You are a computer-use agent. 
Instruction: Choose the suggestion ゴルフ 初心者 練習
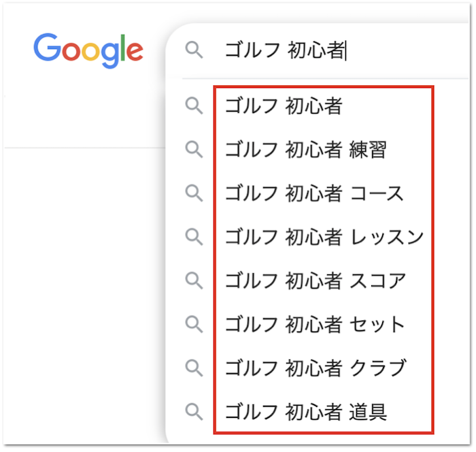click(x=305, y=150)
